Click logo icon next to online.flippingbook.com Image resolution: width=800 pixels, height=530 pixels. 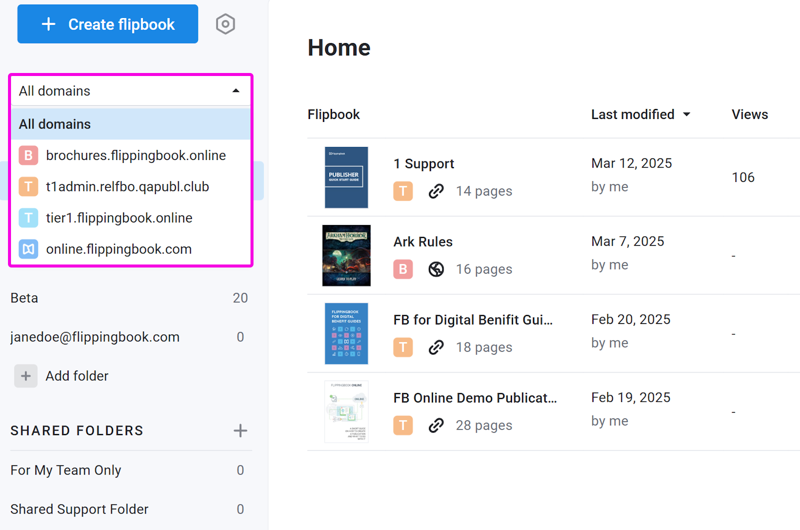(x=29, y=249)
